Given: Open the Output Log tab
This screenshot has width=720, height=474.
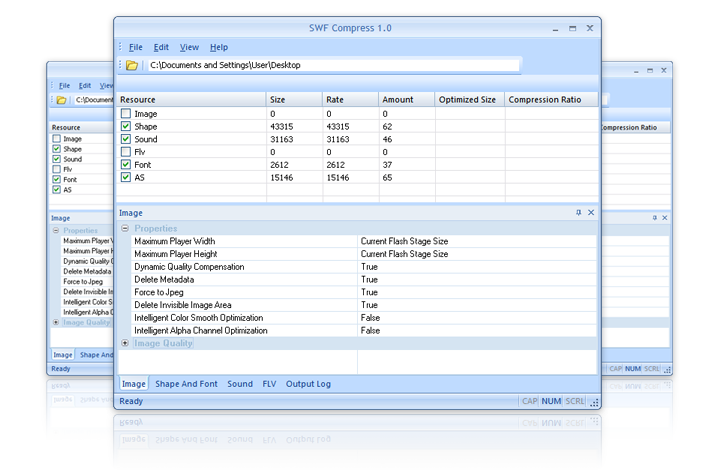Looking at the screenshot, I should 308,384.
